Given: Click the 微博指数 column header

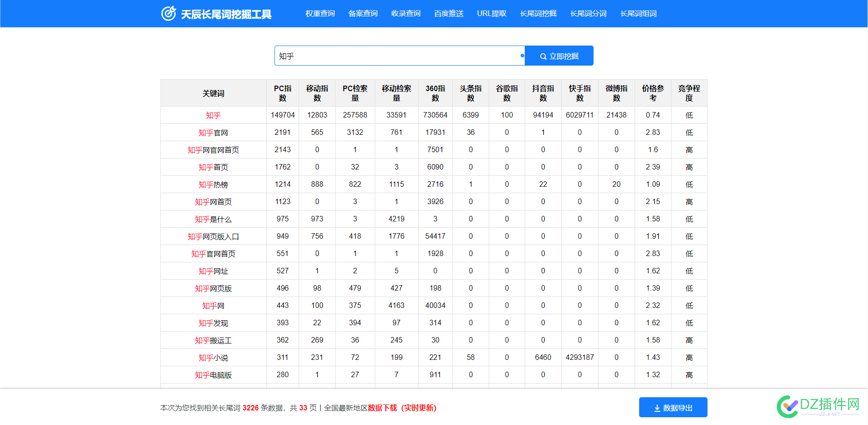Looking at the screenshot, I should [x=616, y=93].
